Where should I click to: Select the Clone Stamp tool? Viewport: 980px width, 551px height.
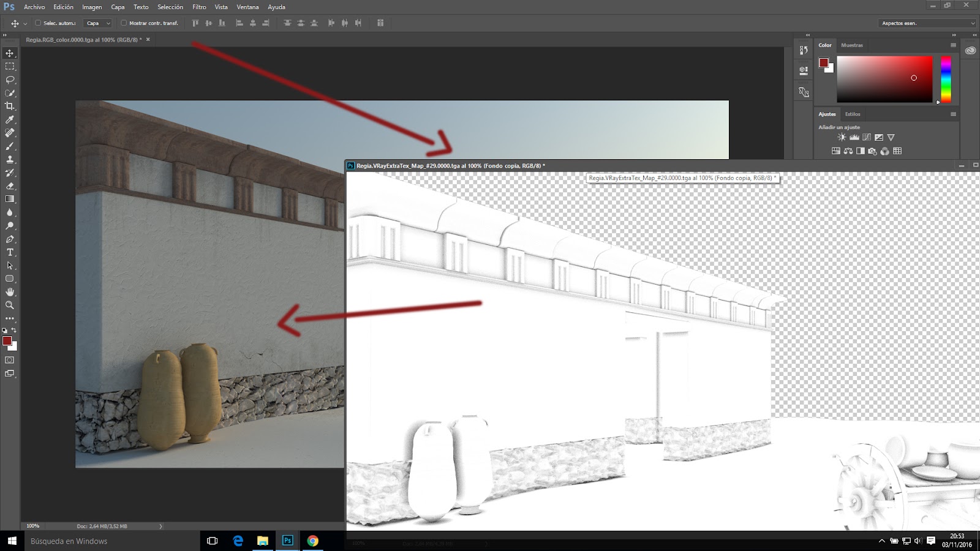click(10, 159)
